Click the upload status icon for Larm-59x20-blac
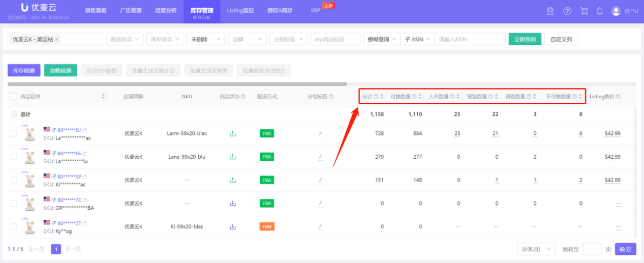Screen dimensions: 644x263 [233, 134]
